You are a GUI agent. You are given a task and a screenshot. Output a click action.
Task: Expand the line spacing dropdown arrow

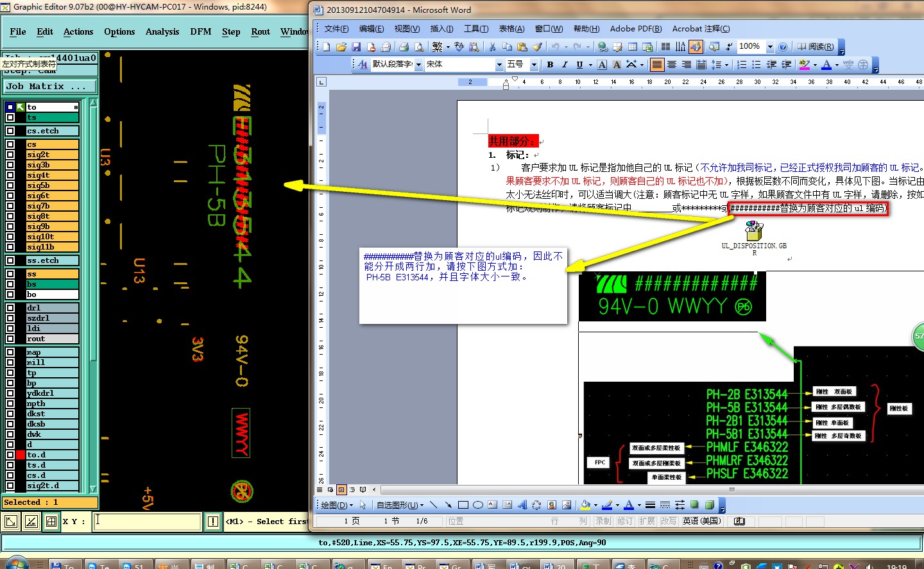coord(726,65)
